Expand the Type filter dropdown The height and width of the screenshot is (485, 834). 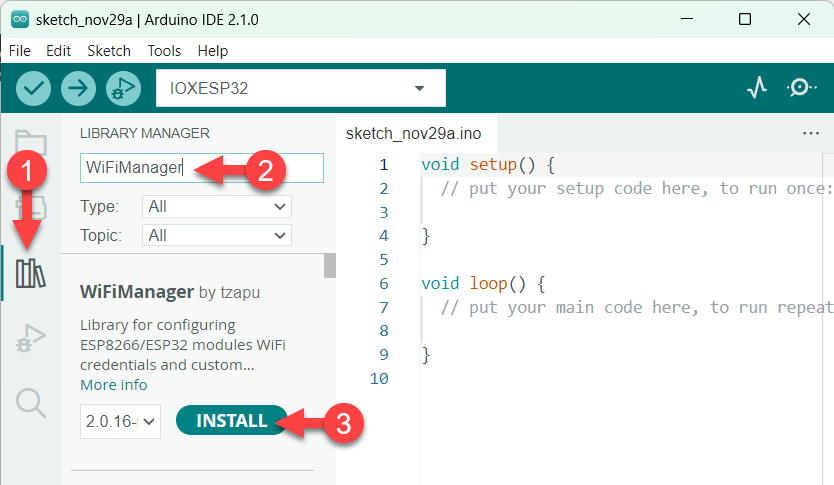pyautogui.click(x=216, y=206)
